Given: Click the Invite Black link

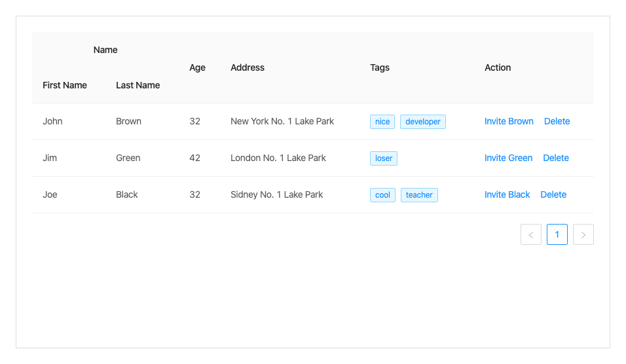Looking at the screenshot, I should click(507, 194).
